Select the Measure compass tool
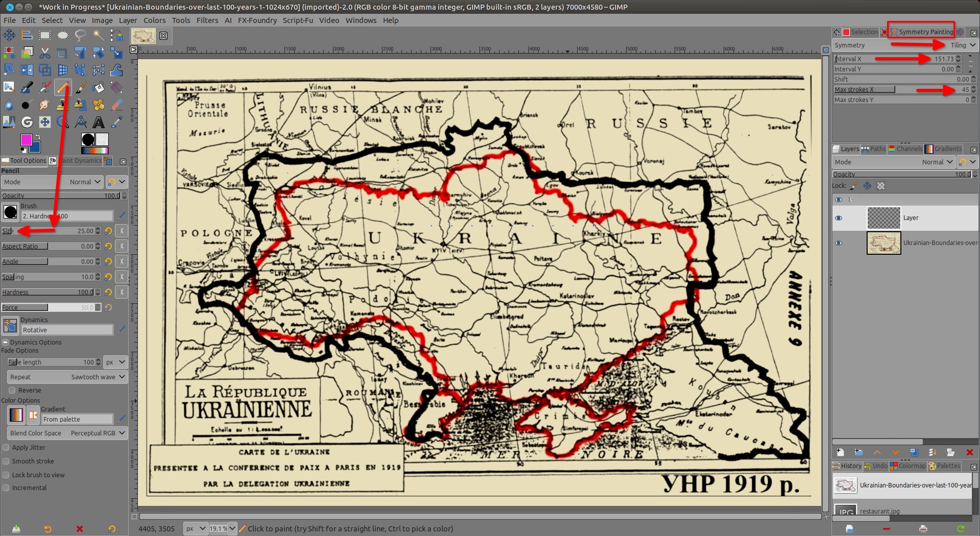Image resolution: width=980 pixels, height=536 pixels. (81, 122)
